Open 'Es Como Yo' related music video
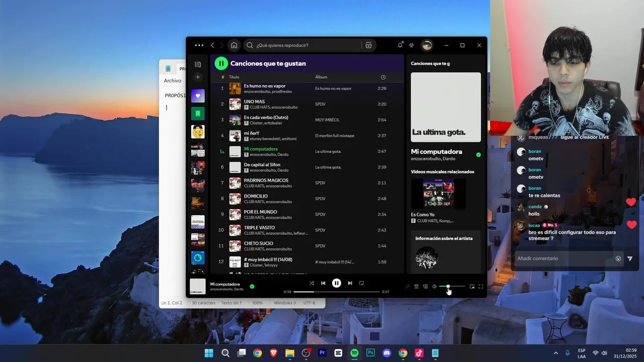 (x=438, y=194)
